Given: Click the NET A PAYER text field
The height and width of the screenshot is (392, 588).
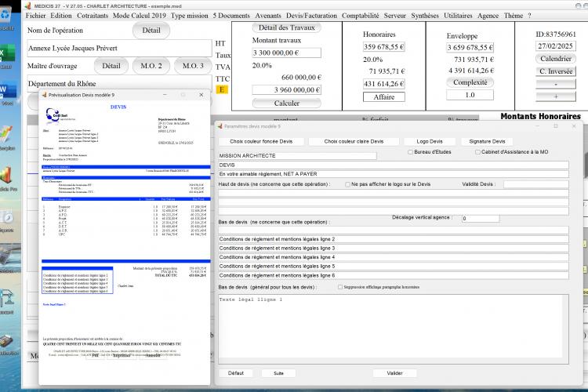Looking at the screenshot, I should (x=394, y=174).
